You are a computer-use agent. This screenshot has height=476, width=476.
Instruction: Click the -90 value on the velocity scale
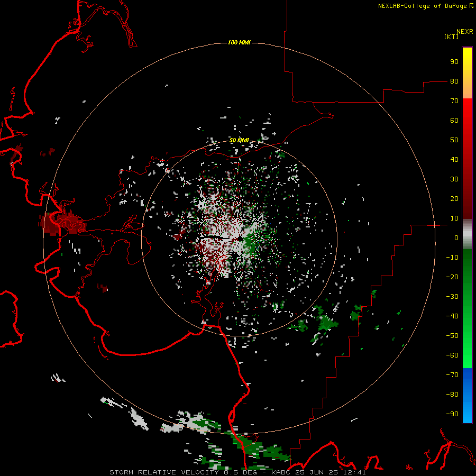click(452, 414)
